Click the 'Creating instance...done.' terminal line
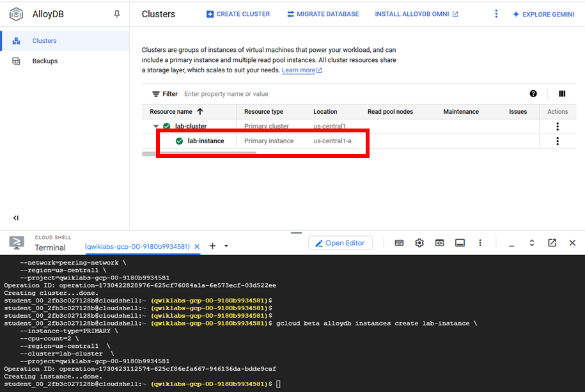Image resolution: width=585 pixels, height=392 pixels. coord(53,376)
